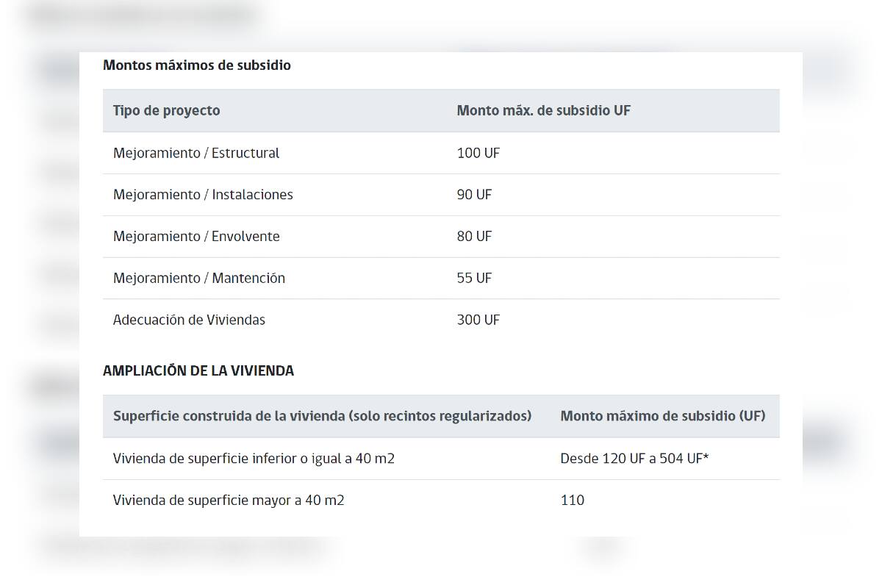Select 'Vivienda de superficie inferior o igual a 40 m2'
This screenshot has width=882, height=588.
254,459
